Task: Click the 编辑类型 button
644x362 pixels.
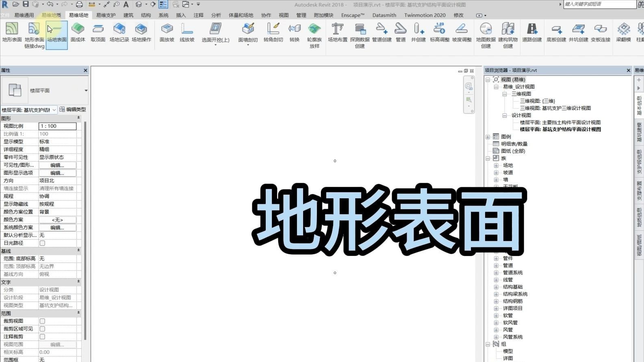Action: tap(73, 109)
